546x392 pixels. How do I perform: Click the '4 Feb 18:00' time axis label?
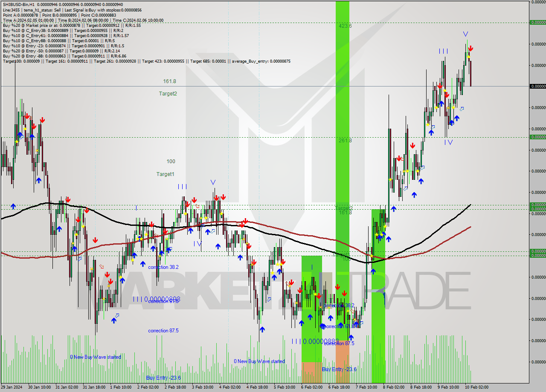[x=257, y=387]
